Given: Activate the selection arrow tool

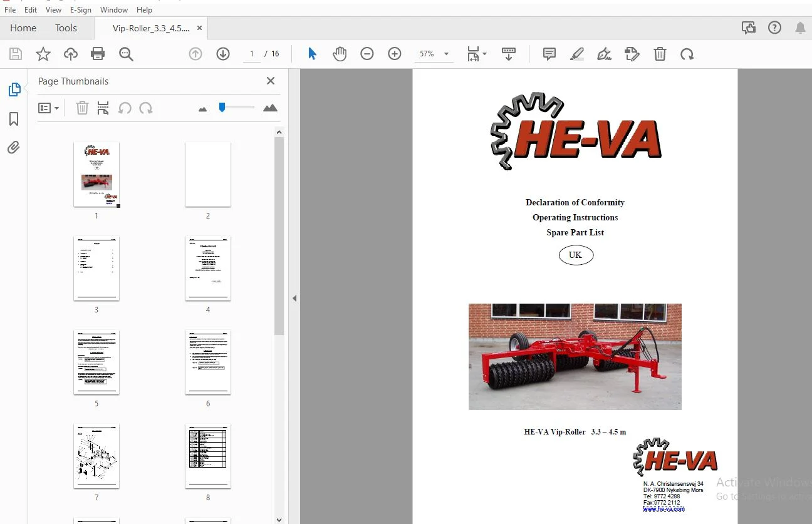Looking at the screenshot, I should [x=312, y=54].
